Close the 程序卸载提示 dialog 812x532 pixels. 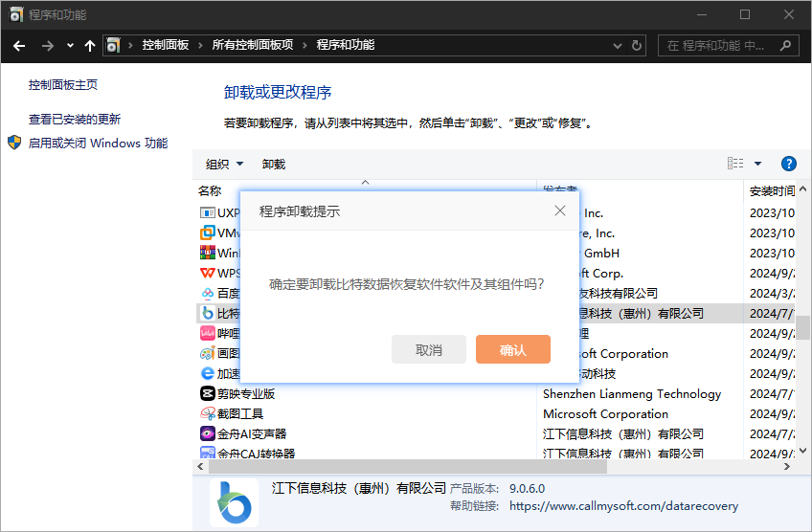pyautogui.click(x=560, y=211)
